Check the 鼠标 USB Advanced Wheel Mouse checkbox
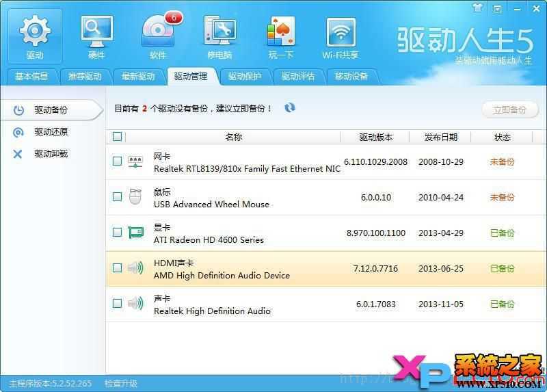 (117, 196)
